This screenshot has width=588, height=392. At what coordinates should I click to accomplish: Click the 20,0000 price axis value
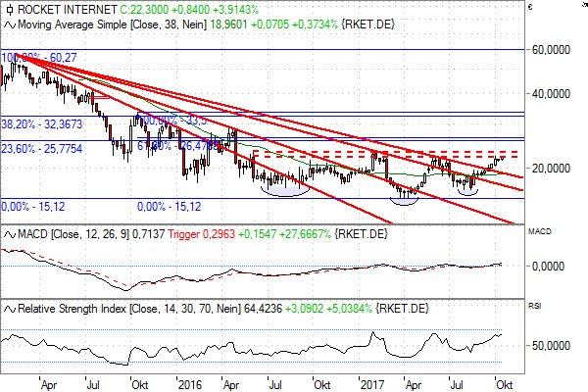(x=551, y=169)
